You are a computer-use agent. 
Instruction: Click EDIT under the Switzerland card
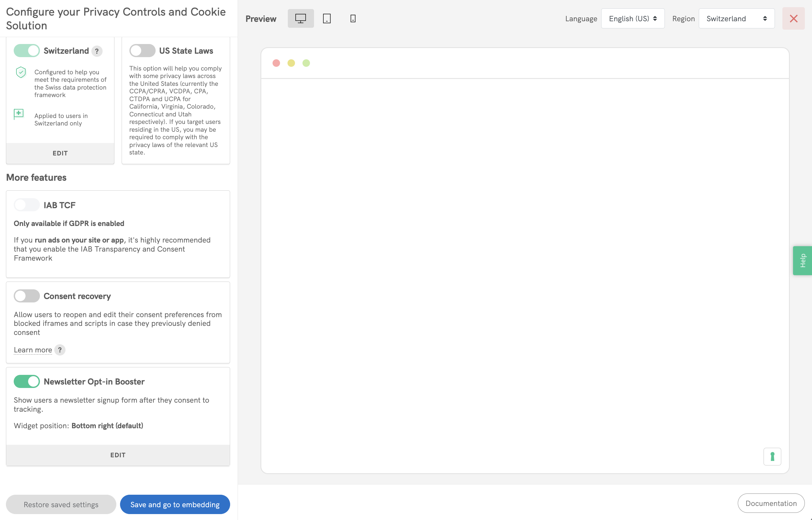point(60,153)
